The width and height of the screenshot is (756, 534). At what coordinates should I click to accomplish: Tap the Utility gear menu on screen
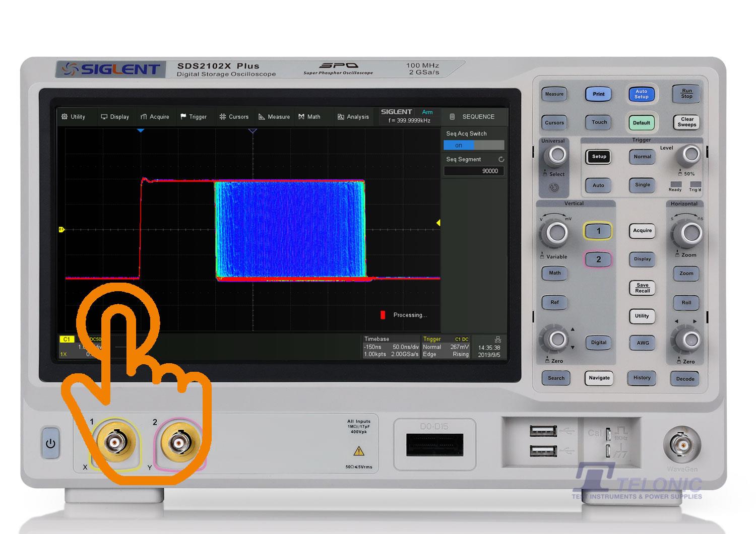(x=73, y=117)
